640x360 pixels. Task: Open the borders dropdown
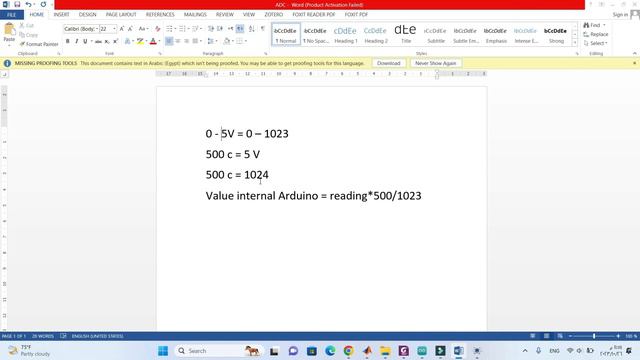point(245,41)
